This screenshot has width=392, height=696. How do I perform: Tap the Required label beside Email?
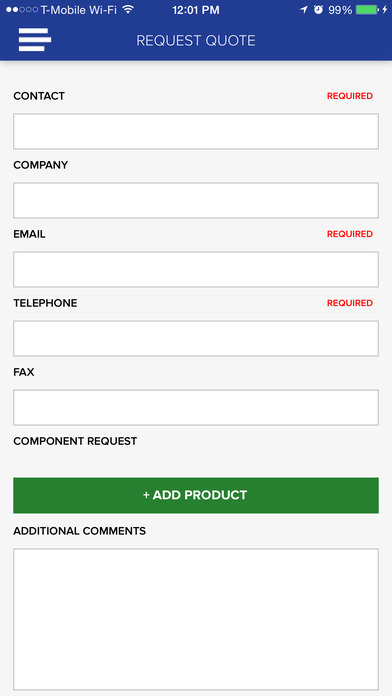(x=350, y=234)
